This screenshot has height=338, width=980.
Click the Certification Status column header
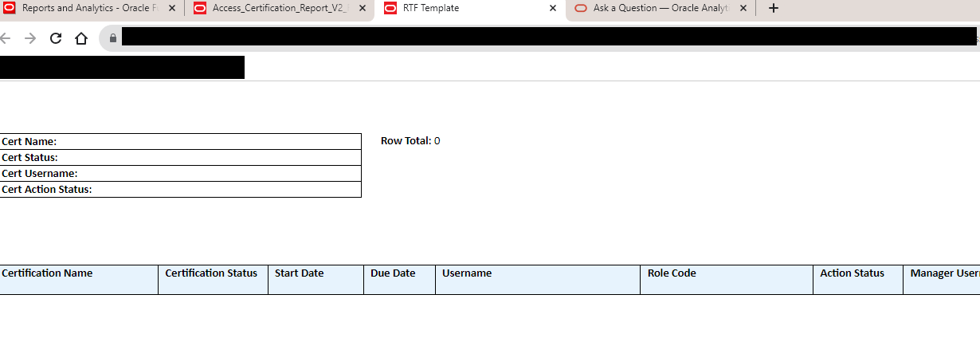(x=213, y=280)
